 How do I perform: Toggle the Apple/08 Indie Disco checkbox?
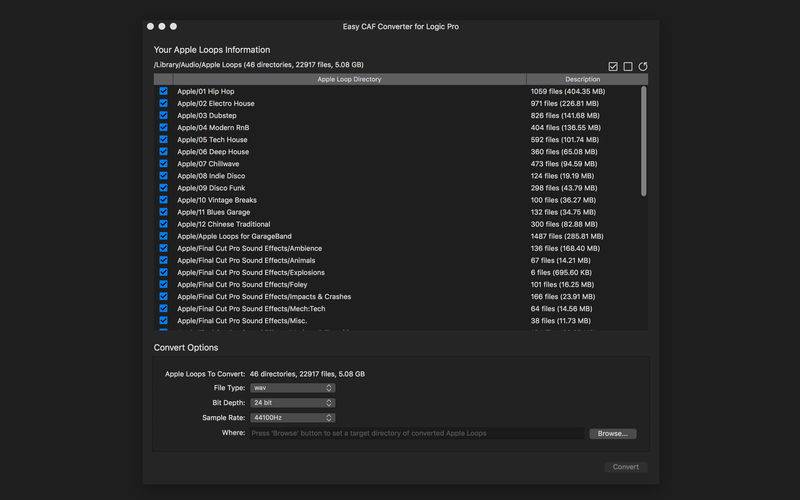coord(163,176)
